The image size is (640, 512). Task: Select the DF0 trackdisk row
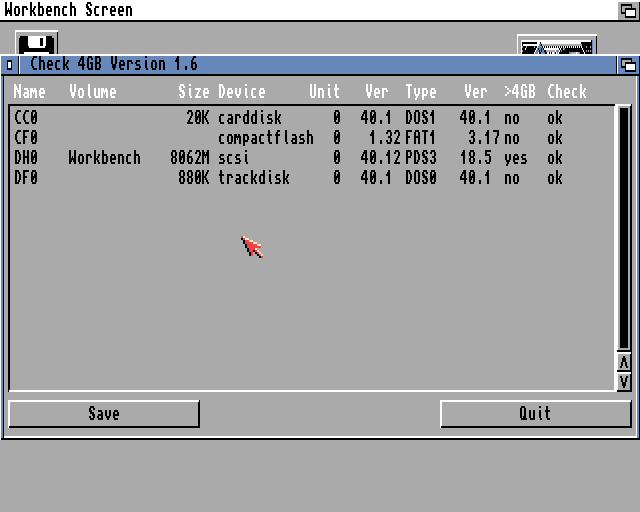click(300, 178)
